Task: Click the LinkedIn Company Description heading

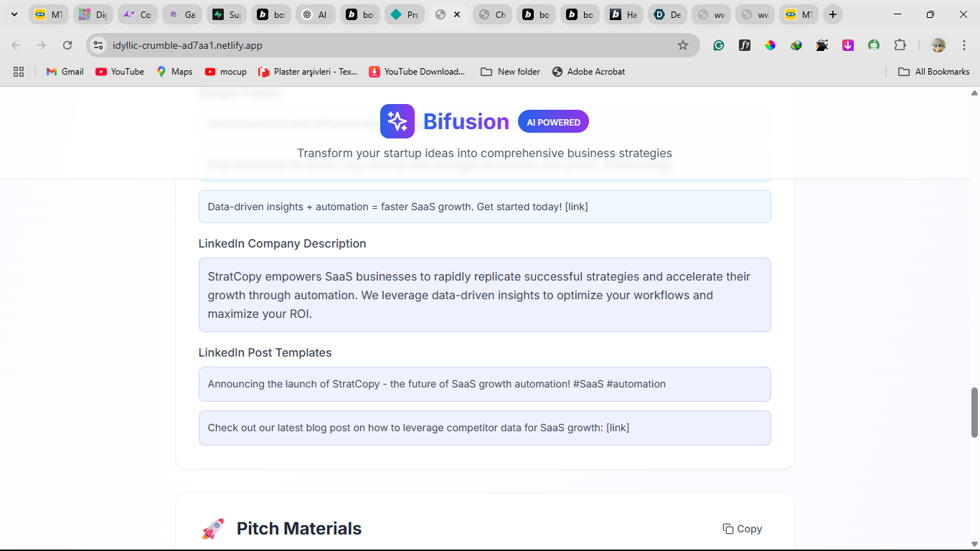Action: tap(283, 244)
